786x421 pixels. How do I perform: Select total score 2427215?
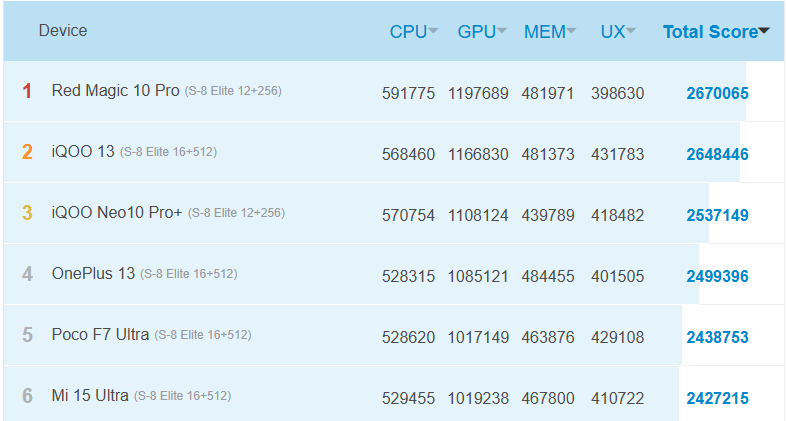[717, 398]
